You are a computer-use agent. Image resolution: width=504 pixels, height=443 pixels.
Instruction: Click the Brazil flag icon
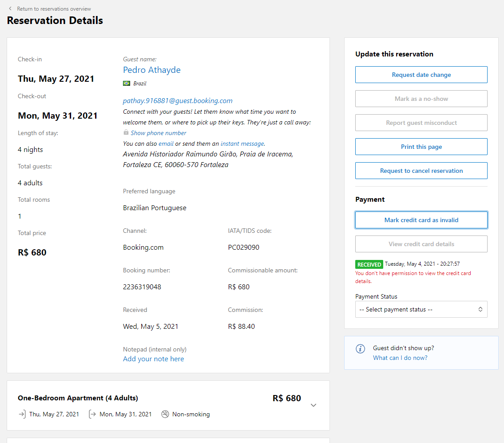(127, 83)
